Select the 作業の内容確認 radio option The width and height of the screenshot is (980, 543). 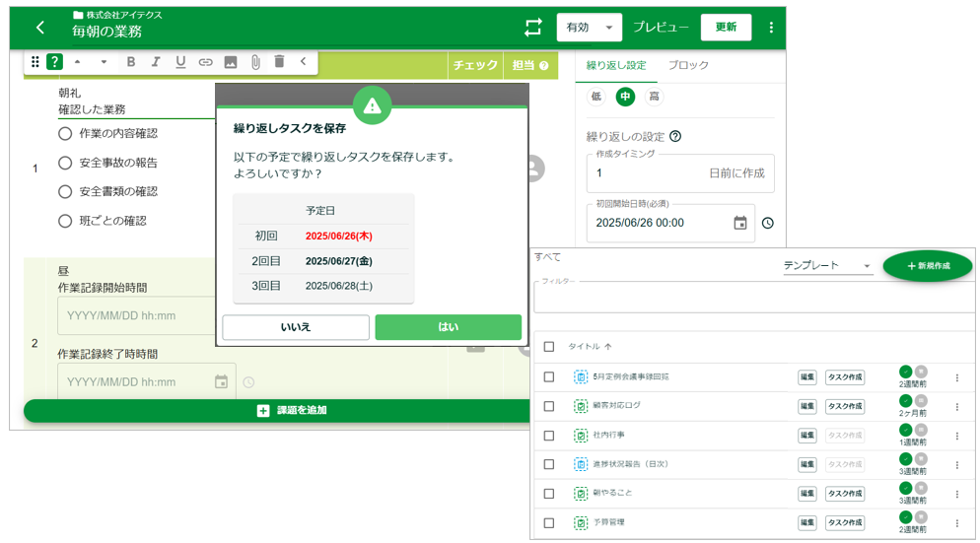(65, 133)
